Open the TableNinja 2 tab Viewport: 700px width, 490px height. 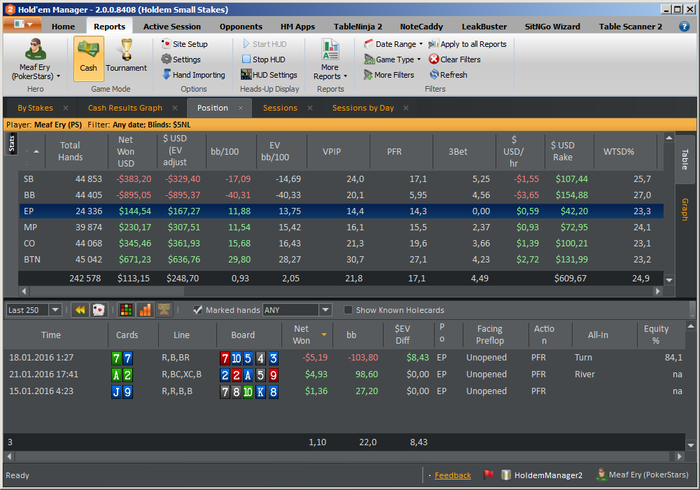(358, 26)
